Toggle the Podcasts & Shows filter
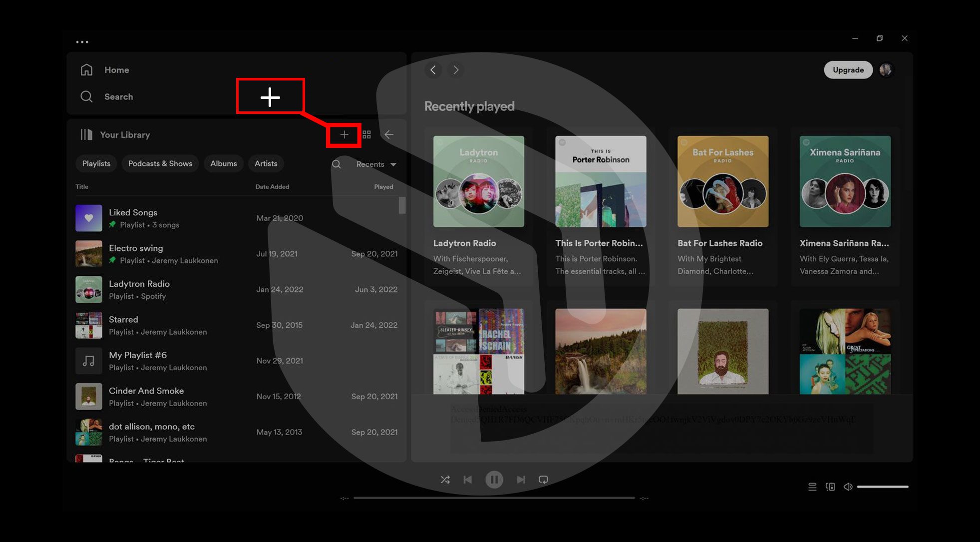This screenshot has width=980, height=542. coord(159,163)
